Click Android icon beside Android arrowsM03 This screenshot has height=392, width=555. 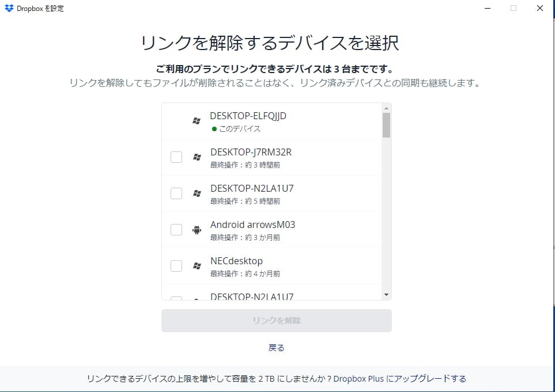197,230
